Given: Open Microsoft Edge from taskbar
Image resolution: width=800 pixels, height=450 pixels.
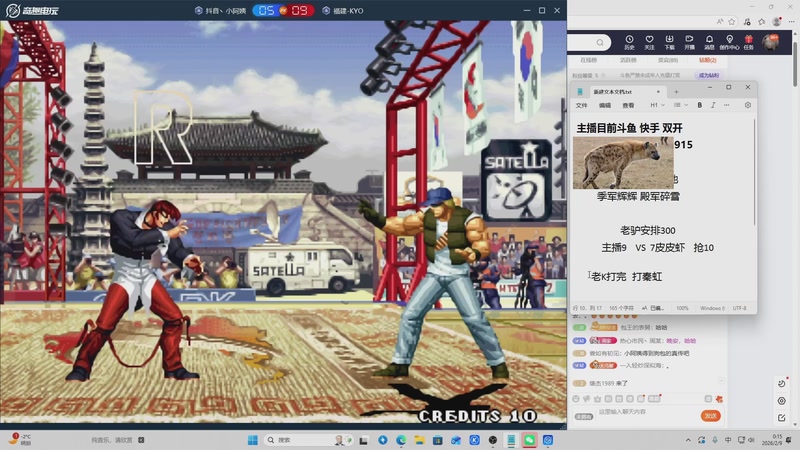Looking at the screenshot, I should (401, 440).
